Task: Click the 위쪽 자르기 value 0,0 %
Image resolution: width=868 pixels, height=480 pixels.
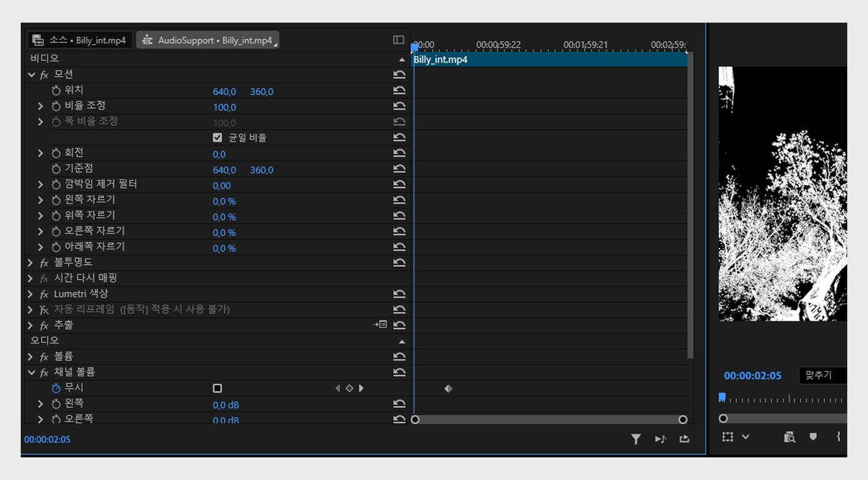Action: pyautogui.click(x=224, y=217)
